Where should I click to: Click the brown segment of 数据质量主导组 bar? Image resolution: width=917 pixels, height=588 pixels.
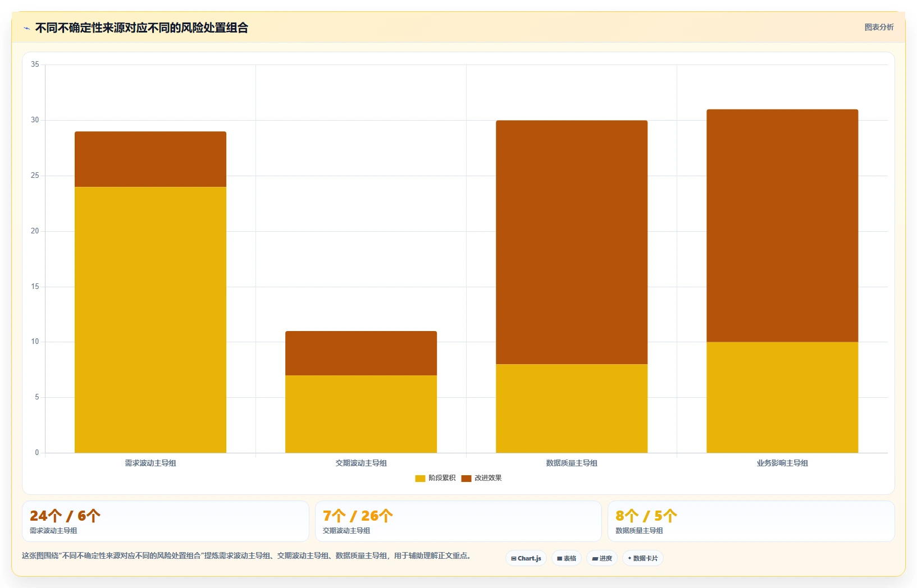click(x=572, y=242)
